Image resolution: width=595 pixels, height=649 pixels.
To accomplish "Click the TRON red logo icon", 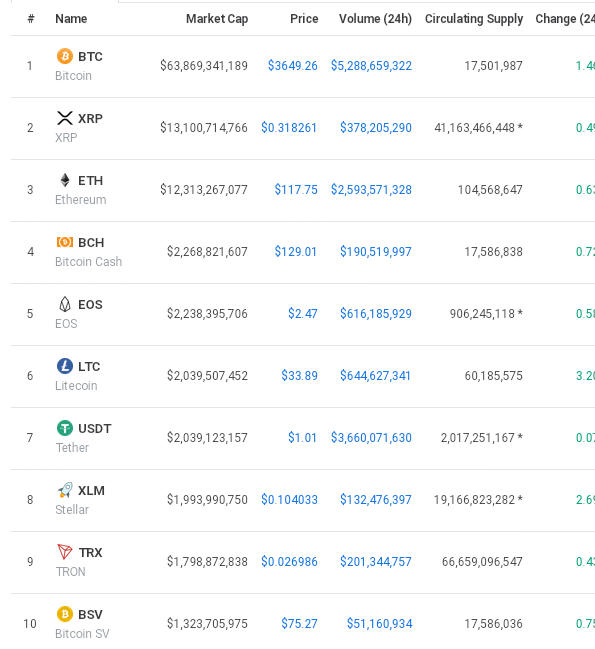I will [65, 552].
